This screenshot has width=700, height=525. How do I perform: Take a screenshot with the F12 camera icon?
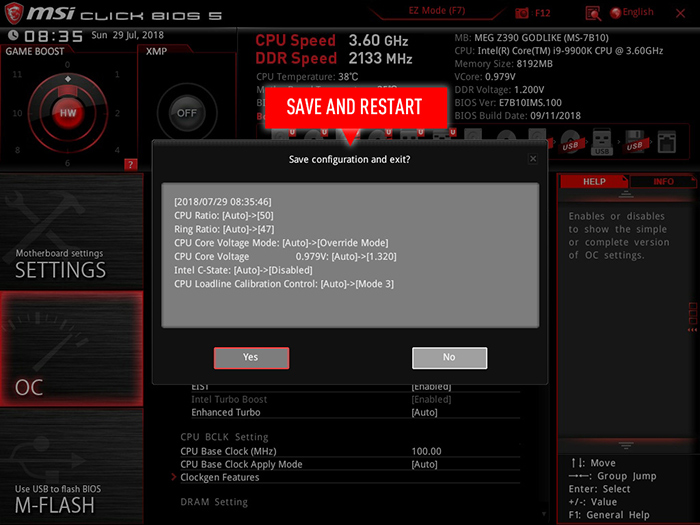[x=521, y=13]
